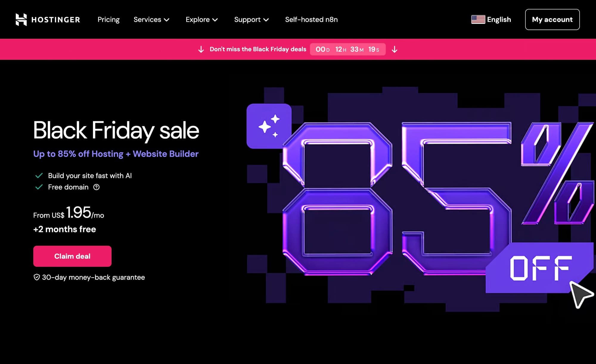Open My account

[552, 20]
